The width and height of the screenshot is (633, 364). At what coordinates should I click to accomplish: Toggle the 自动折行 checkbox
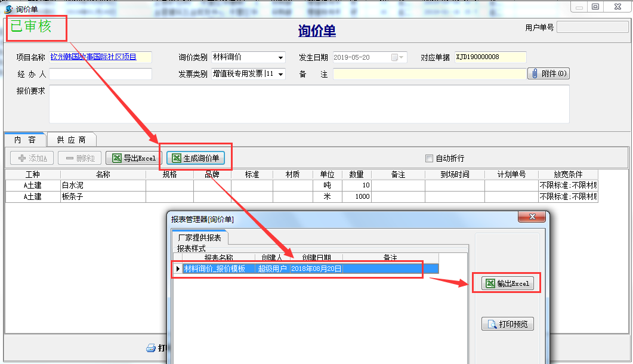429,158
